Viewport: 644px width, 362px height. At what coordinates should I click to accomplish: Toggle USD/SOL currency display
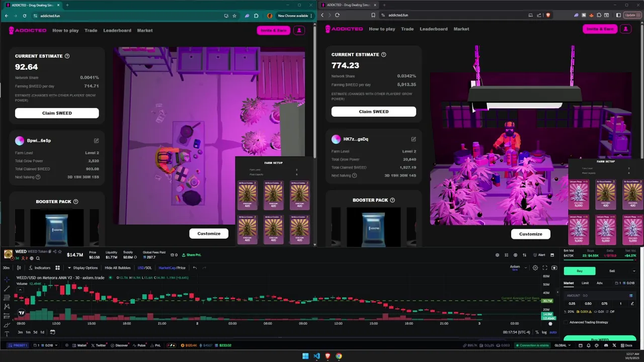click(x=144, y=268)
